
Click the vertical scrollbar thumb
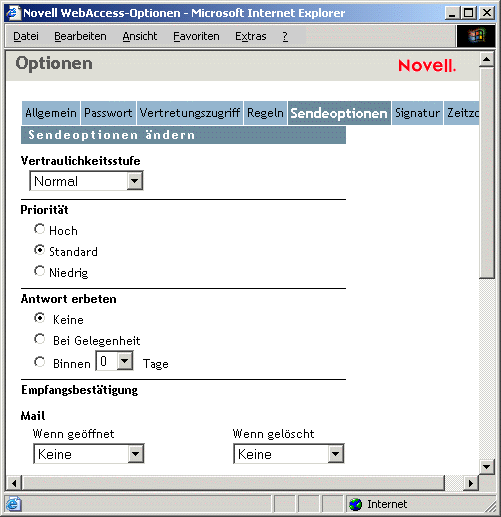(x=487, y=172)
